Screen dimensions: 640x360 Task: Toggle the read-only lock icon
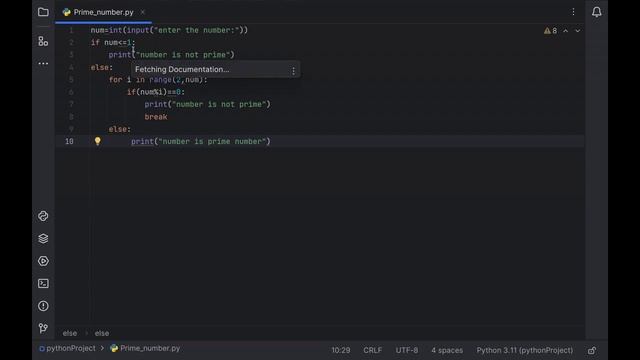pyautogui.click(x=592, y=350)
